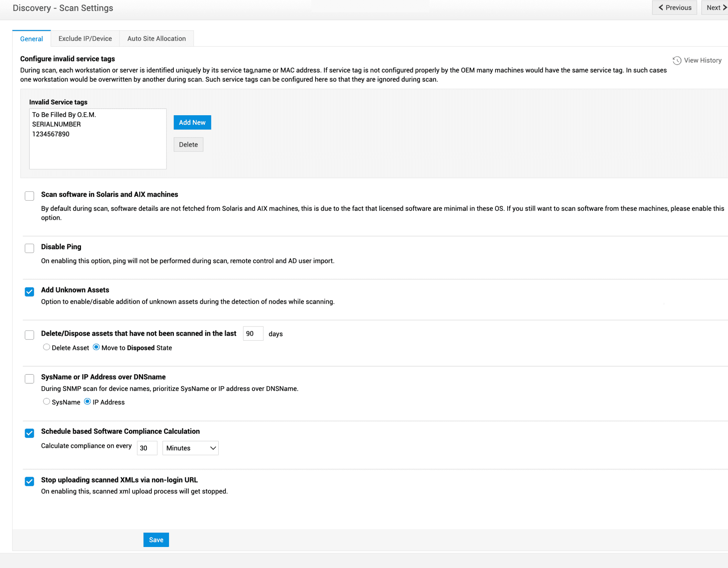
Task: Click the View History clock icon
Action: 676,60
